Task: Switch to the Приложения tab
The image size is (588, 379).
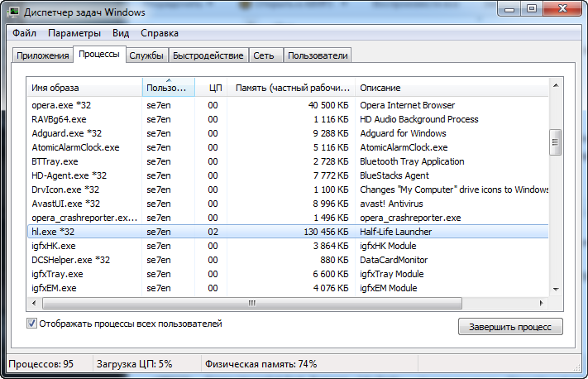Action: [x=43, y=55]
